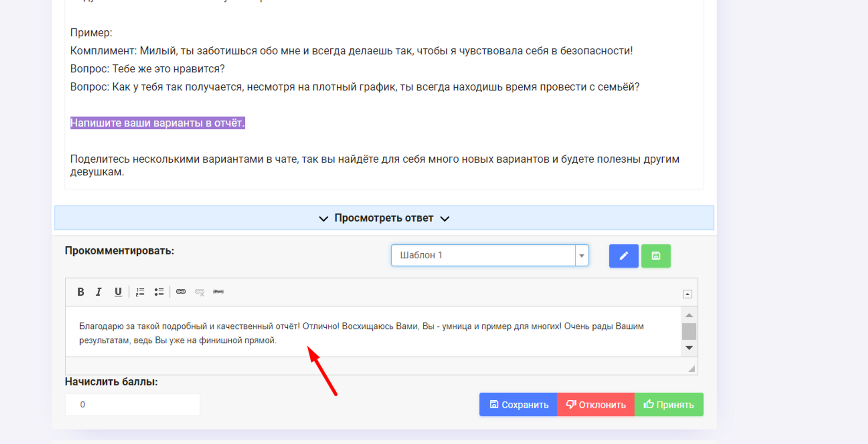
Task: Toggle underline formatting button
Action: point(118,292)
